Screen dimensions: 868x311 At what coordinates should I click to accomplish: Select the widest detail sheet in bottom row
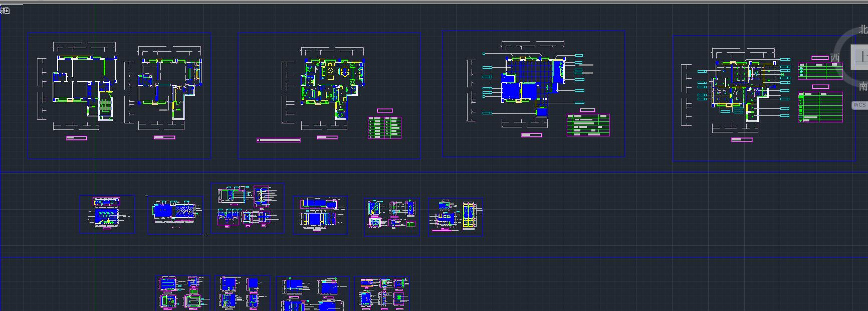[313, 294]
